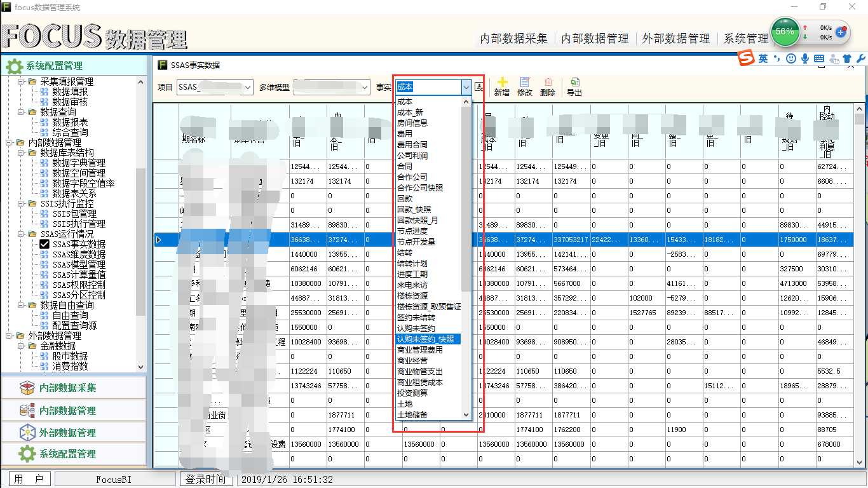
Task: Open 股市数据 in the tree
Action: pos(70,356)
